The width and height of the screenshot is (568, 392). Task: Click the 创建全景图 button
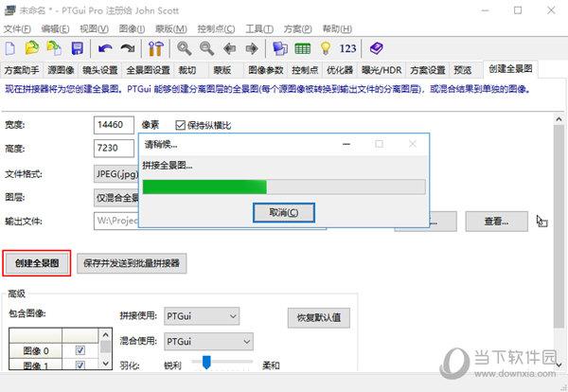coord(37,263)
